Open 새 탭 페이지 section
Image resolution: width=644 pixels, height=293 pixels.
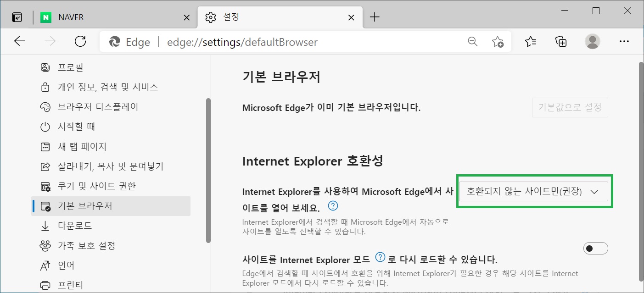point(111,147)
